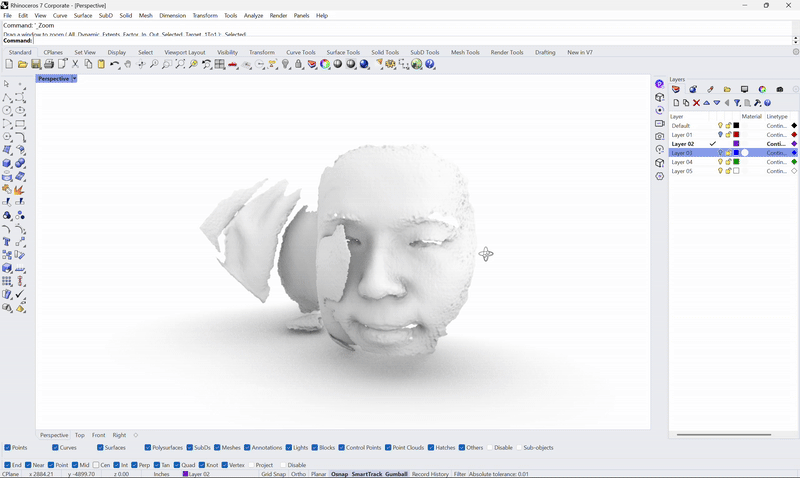Toggle Gumball in the status bar
The width and height of the screenshot is (800, 478).
click(x=395, y=474)
